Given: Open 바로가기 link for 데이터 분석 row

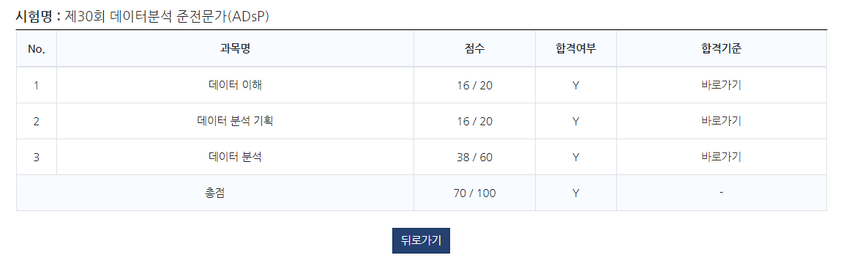Looking at the screenshot, I should [x=721, y=157].
